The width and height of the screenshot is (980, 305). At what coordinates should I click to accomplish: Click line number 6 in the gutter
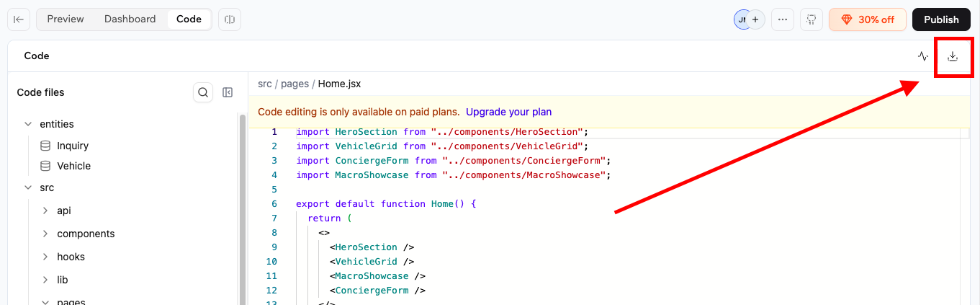pos(274,204)
